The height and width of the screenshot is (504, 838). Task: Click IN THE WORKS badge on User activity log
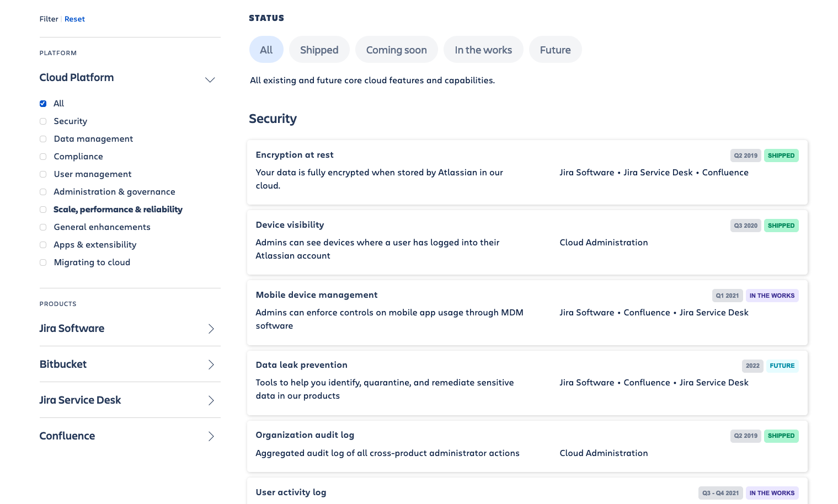[772, 493]
